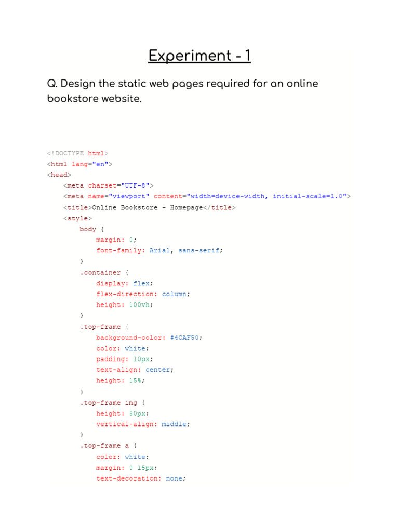Click the .top-frame img selector line
The width and height of the screenshot is (399, 532).
113,403
